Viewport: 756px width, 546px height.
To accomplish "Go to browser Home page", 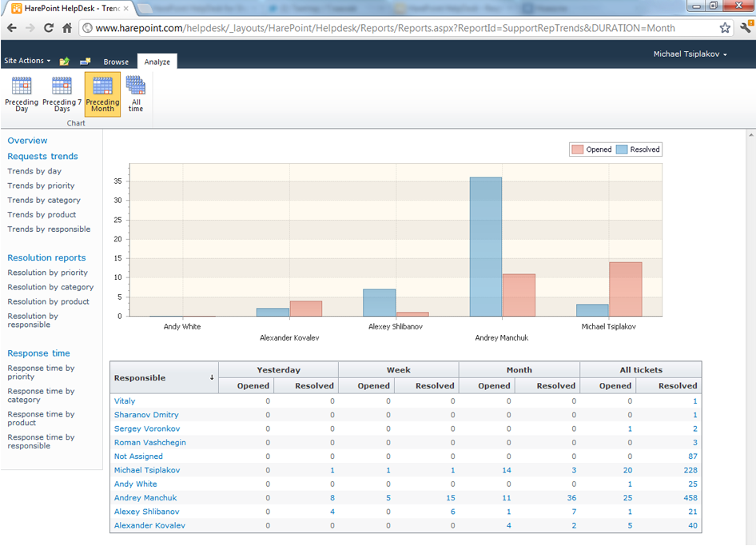I will tap(67, 28).
